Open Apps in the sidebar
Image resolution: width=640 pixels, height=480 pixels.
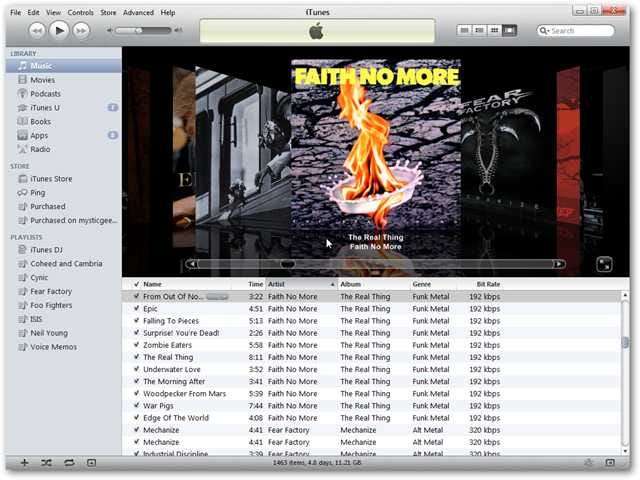[64, 136]
